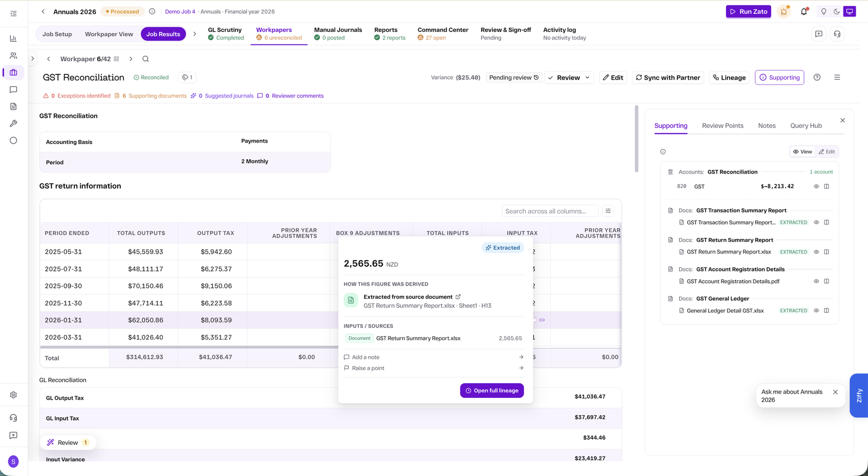Toggle eye icon for 820 GST account

[x=816, y=186]
